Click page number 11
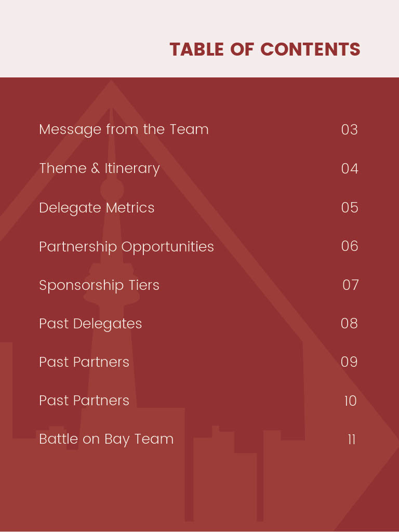 (x=351, y=439)
